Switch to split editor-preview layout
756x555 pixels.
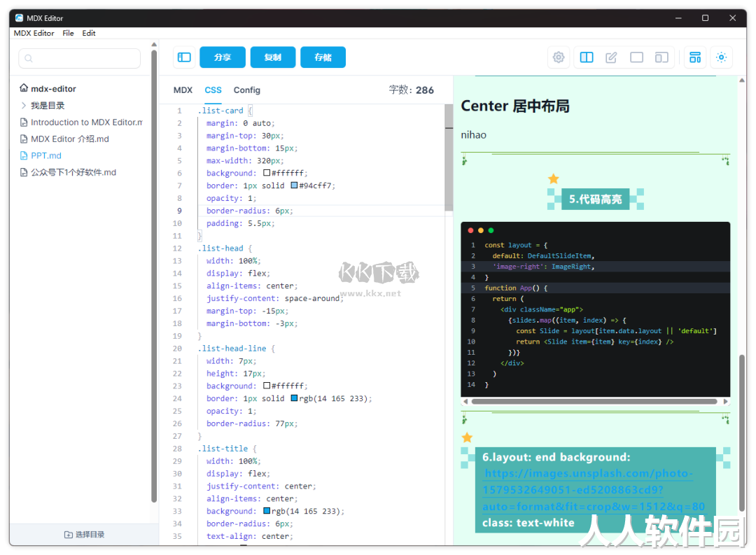point(587,57)
